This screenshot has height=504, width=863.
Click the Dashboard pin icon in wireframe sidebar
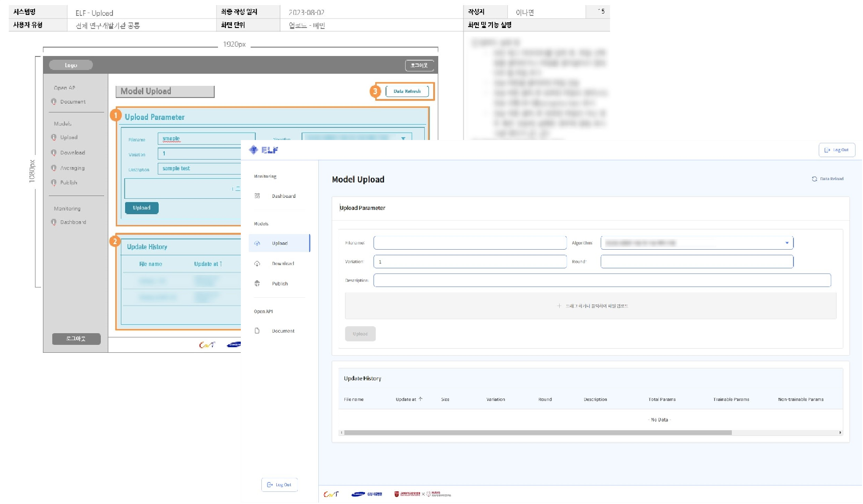click(x=54, y=222)
